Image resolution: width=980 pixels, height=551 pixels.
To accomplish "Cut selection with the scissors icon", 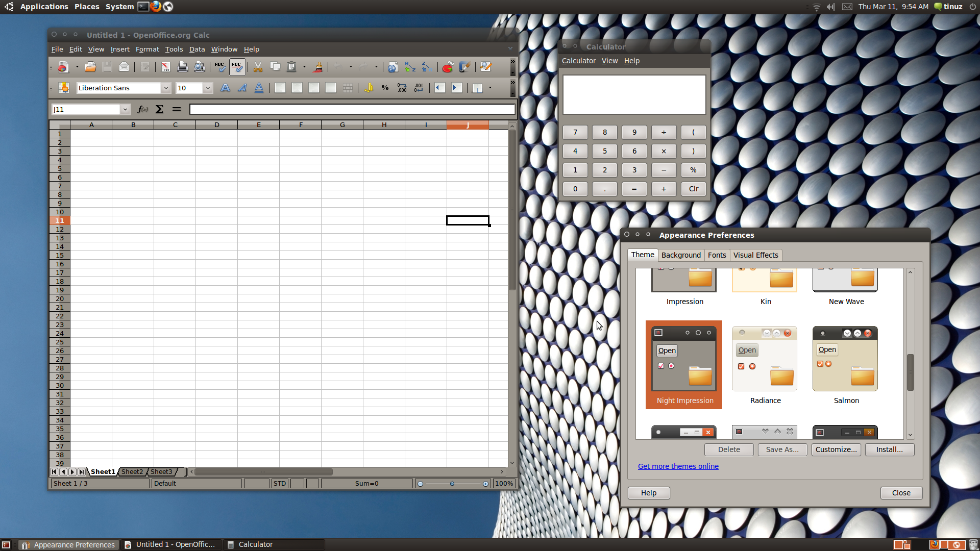I will (258, 67).
